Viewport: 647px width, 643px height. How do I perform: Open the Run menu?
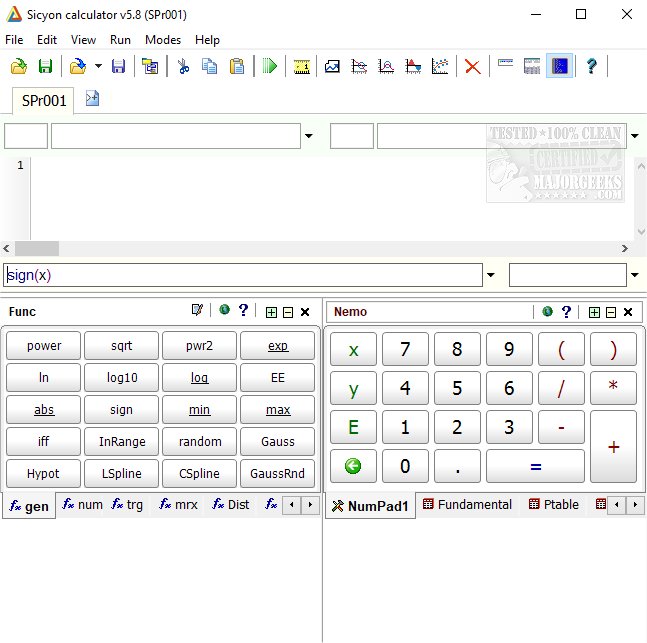click(x=120, y=40)
